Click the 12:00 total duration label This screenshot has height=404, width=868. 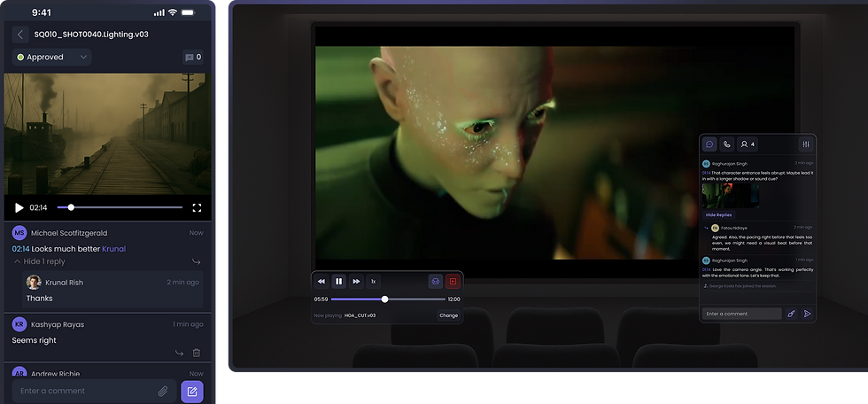click(453, 299)
